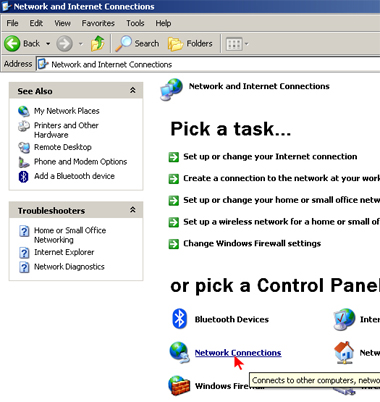Open the Tools menu

tap(135, 23)
